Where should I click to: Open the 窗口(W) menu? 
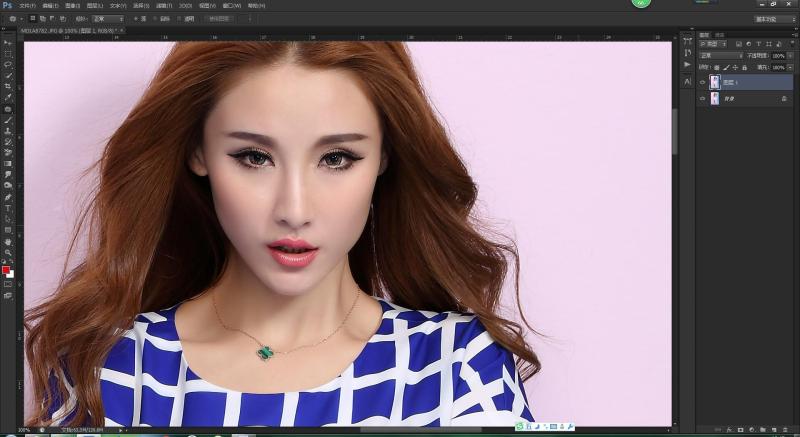tap(231, 6)
